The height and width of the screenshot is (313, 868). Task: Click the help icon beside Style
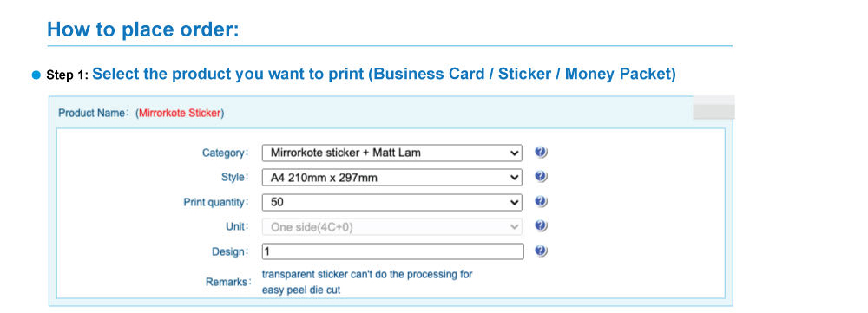point(541,176)
